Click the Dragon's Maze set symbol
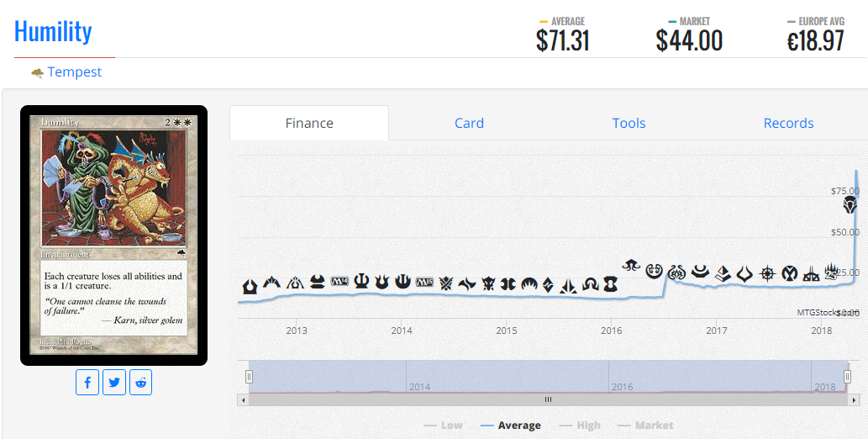 pos(295,283)
